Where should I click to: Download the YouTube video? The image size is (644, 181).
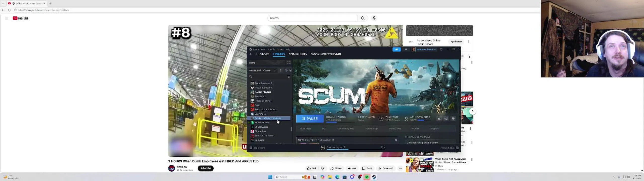point(386,168)
